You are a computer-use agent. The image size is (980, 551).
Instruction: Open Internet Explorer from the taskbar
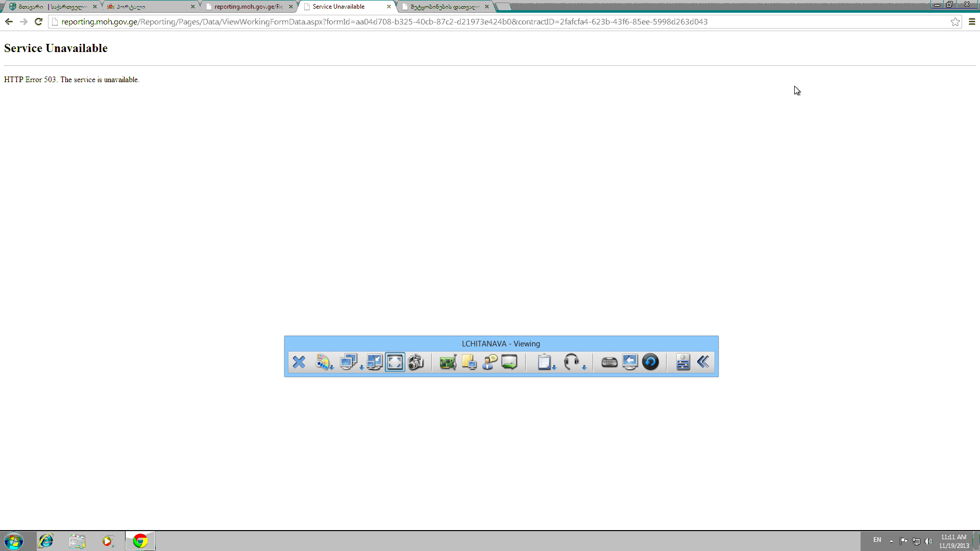coord(46,541)
